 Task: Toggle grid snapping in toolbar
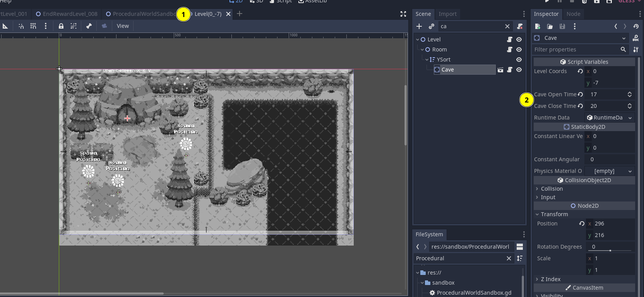coord(33,26)
